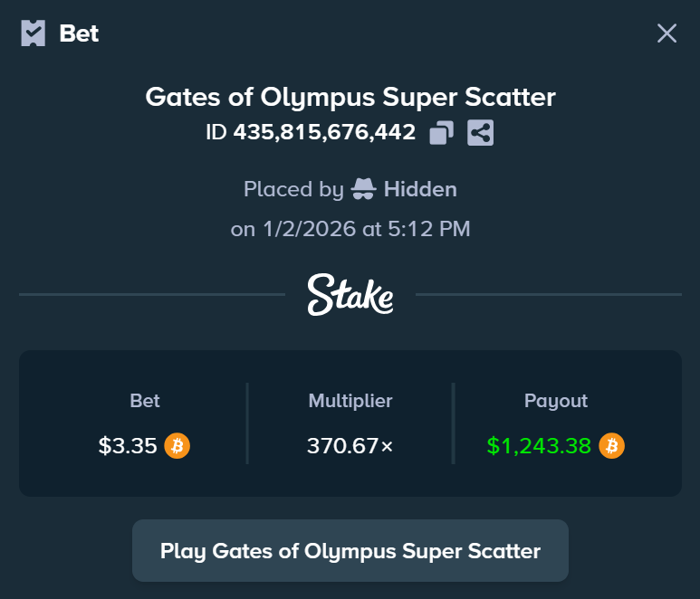
Task: Click the green $1,243.38 payout value
Action: pos(539,446)
